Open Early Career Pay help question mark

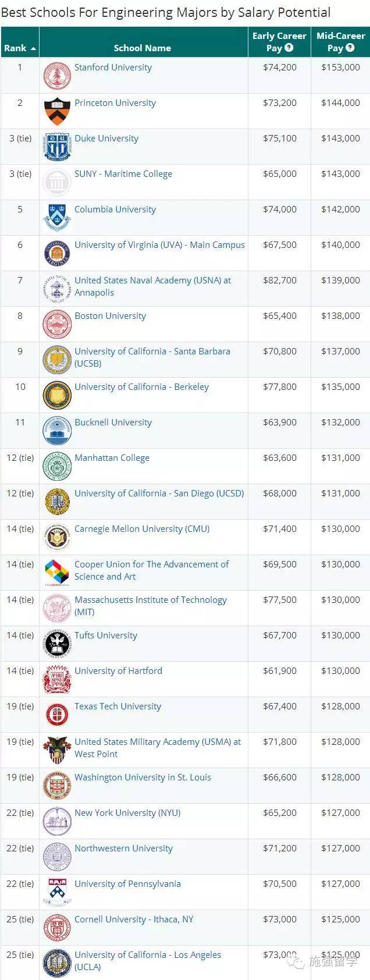[289, 48]
